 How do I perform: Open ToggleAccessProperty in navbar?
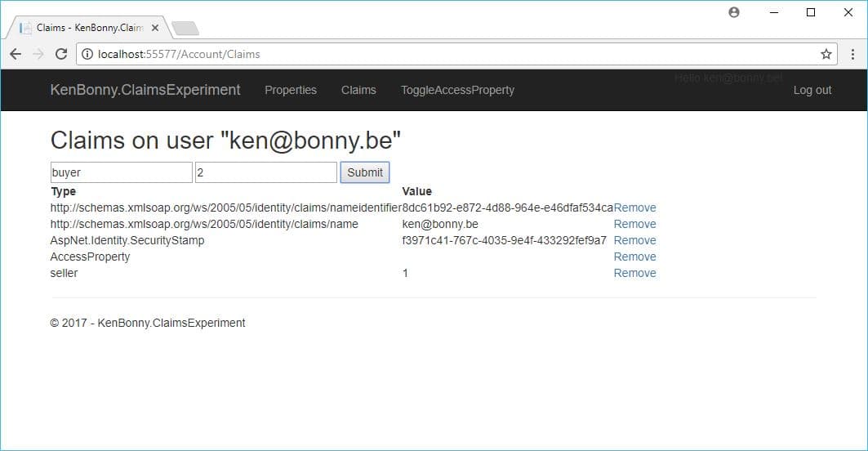coord(457,90)
